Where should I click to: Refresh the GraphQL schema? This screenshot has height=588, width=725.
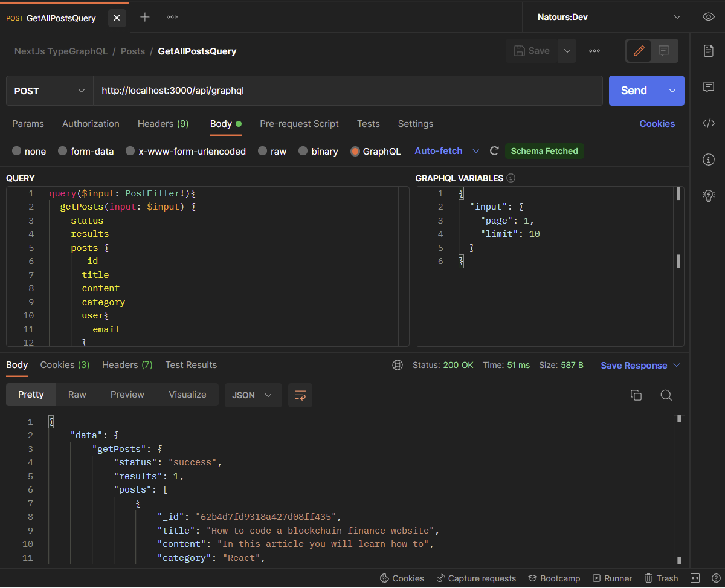(494, 151)
